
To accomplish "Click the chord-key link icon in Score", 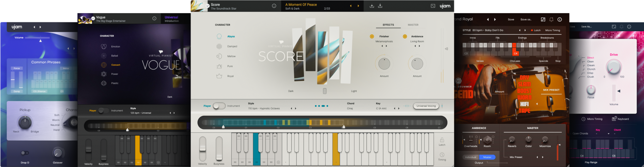I will tap(407, 106).
